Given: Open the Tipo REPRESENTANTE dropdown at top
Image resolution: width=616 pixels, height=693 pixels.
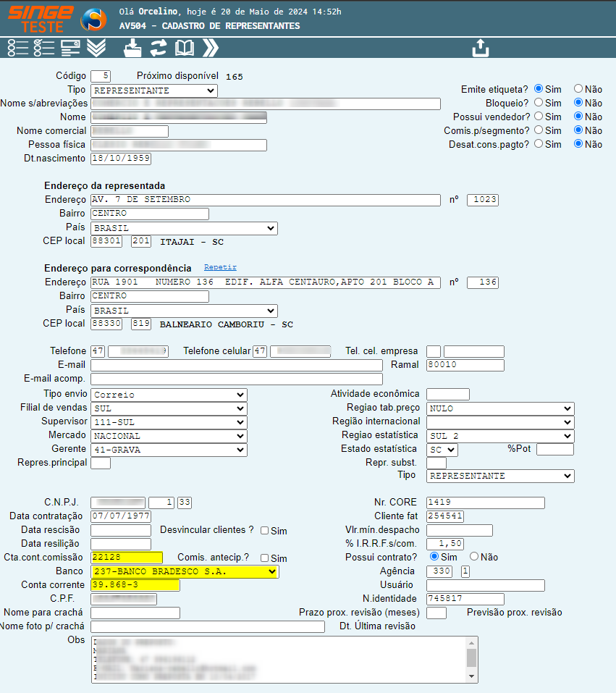Looking at the screenshot, I should click(x=153, y=91).
